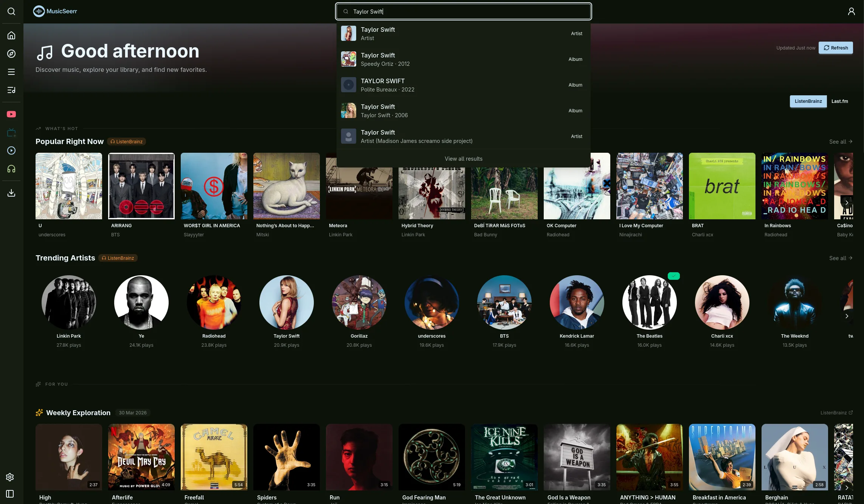The image size is (864, 504).
Task: Click View all results
Action: tap(463, 159)
